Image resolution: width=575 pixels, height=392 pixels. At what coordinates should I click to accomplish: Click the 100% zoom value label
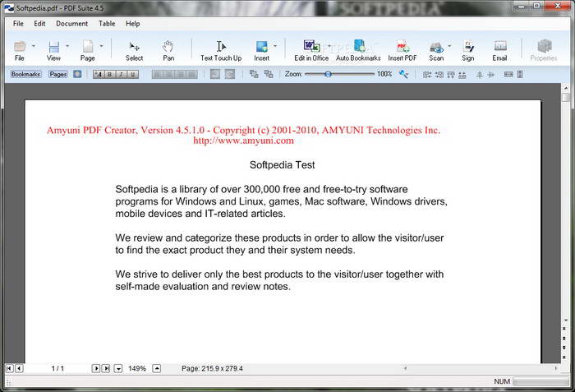tap(384, 74)
